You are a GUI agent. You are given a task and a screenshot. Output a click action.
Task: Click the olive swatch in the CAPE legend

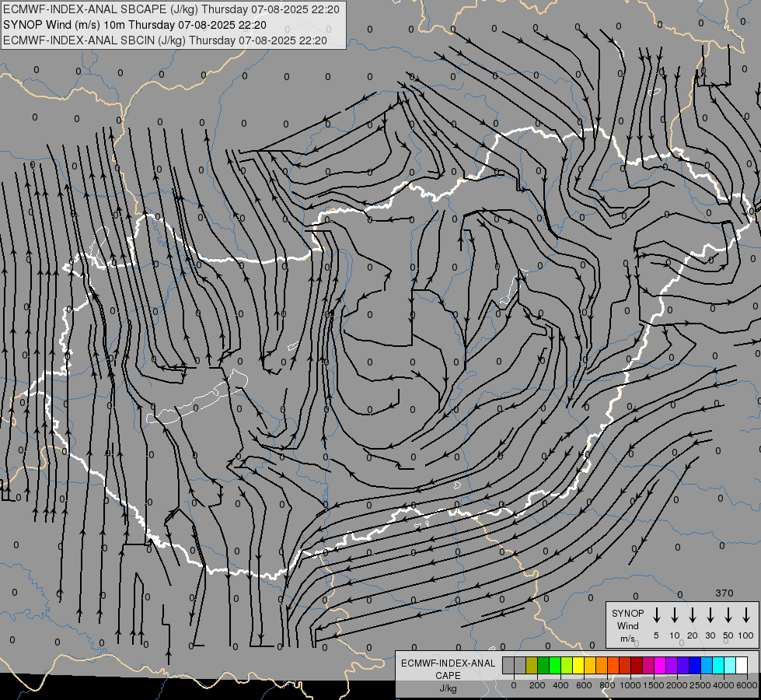pos(532,665)
